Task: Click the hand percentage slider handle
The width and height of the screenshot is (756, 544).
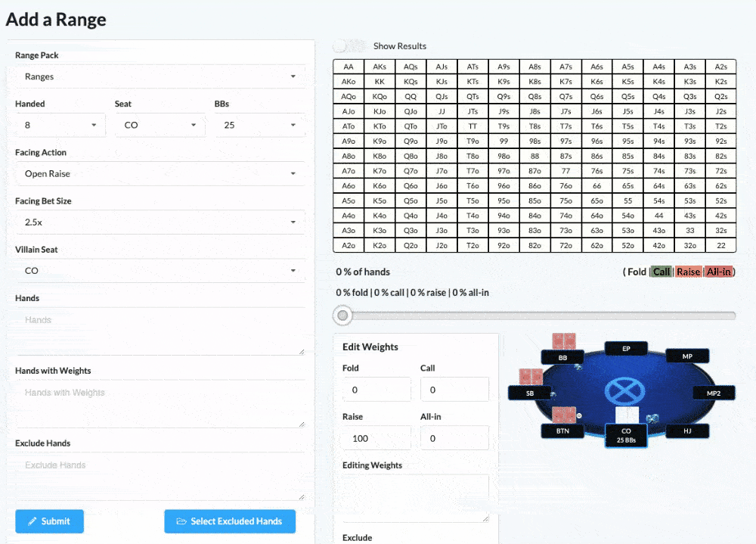Action: click(x=343, y=316)
